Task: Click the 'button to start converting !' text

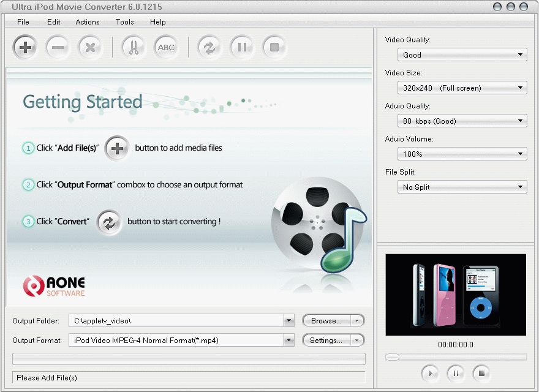Action: click(x=174, y=222)
